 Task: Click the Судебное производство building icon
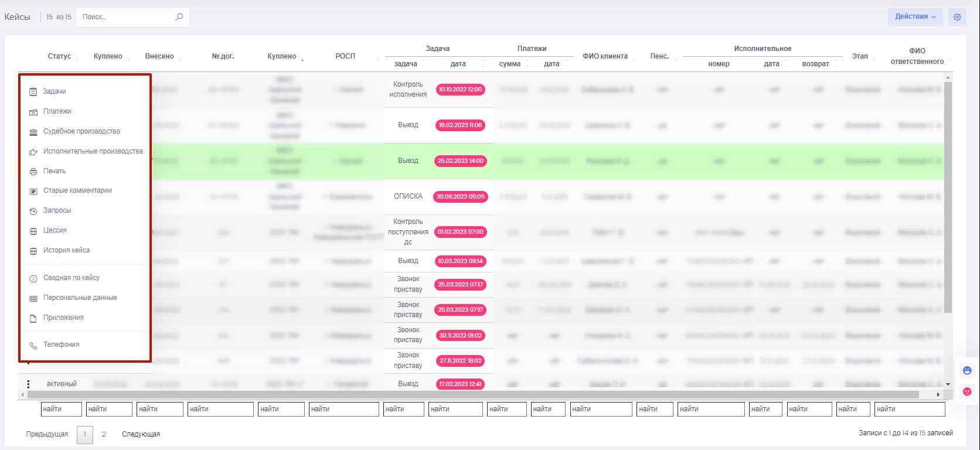point(33,132)
